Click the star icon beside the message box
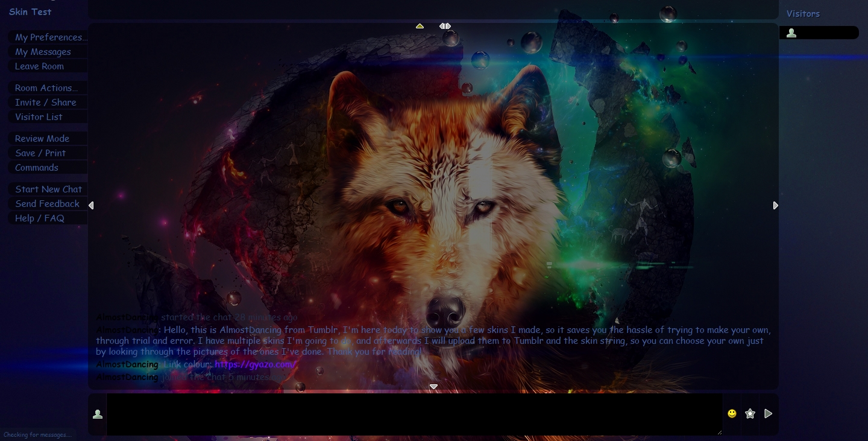868x441 pixels. tap(750, 414)
